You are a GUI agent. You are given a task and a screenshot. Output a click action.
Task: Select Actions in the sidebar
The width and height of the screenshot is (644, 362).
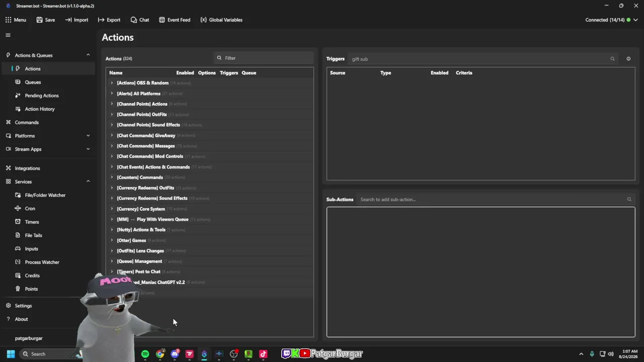pyautogui.click(x=48, y=69)
